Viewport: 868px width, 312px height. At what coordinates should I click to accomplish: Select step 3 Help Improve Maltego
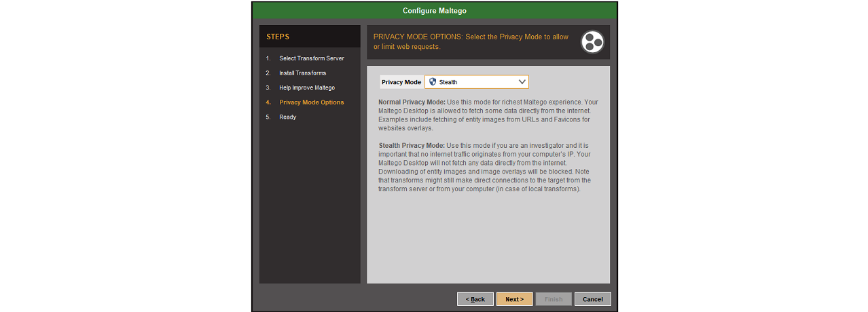click(x=307, y=88)
